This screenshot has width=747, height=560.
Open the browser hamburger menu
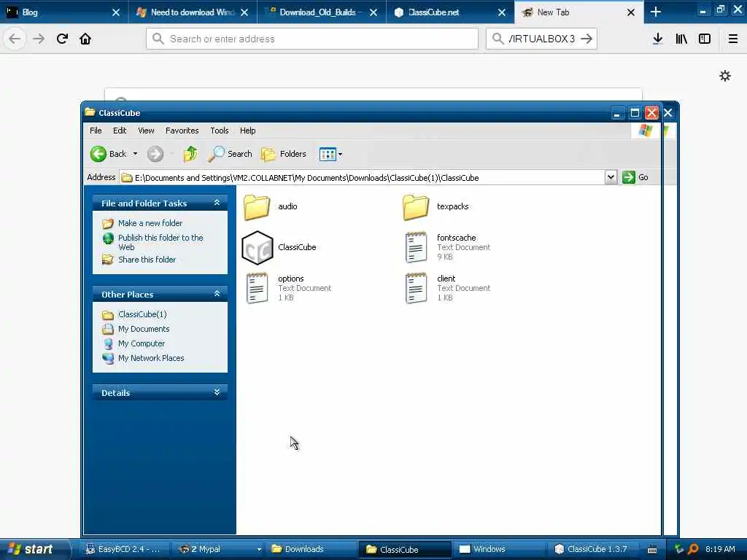[732, 39]
